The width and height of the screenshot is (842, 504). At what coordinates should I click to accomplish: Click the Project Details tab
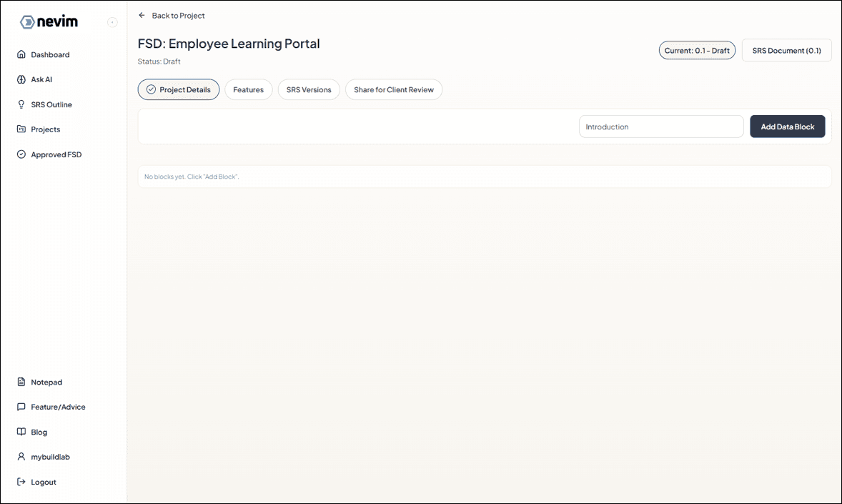click(178, 89)
